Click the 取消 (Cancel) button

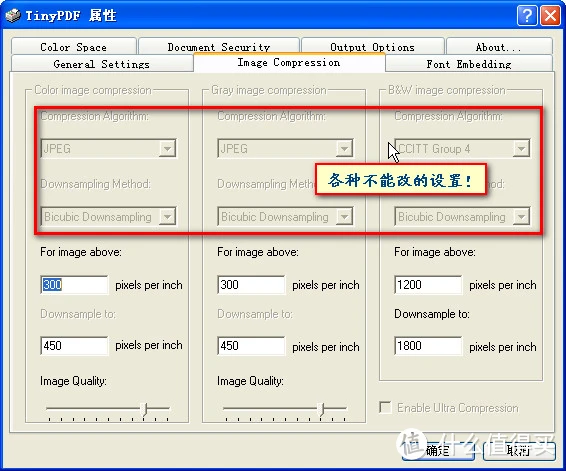coord(519,450)
